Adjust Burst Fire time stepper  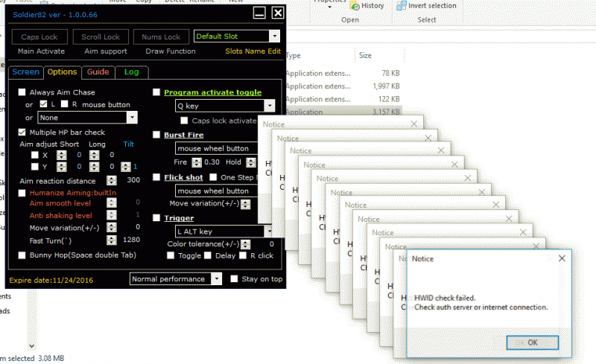pyautogui.click(x=197, y=162)
